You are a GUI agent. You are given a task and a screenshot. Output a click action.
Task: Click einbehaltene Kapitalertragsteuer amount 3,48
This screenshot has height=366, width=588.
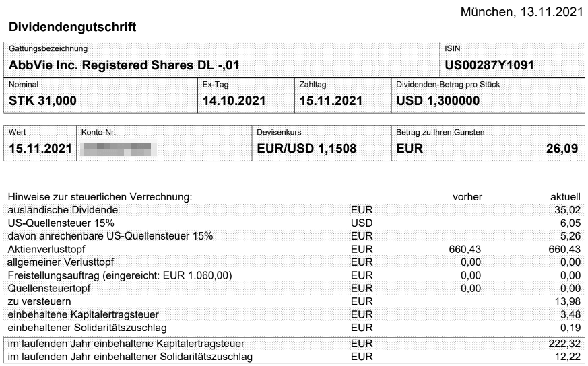[568, 314]
